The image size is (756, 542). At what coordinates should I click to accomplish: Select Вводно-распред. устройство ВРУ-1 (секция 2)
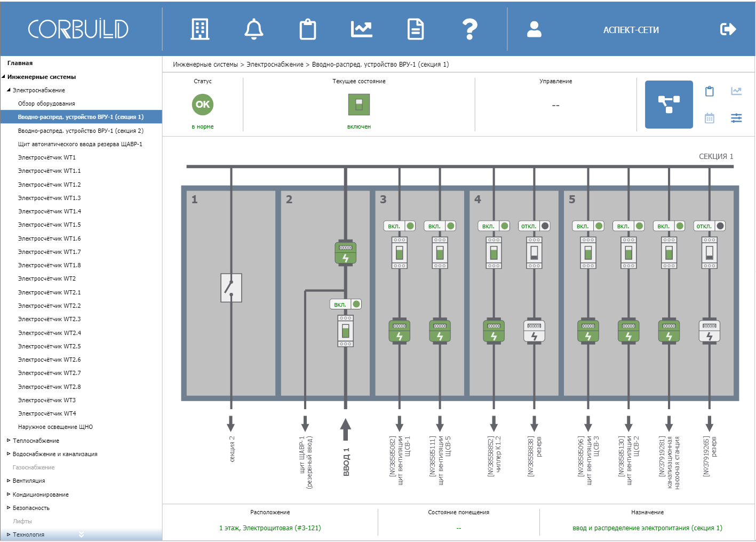pyautogui.click(x=81, y=131)
